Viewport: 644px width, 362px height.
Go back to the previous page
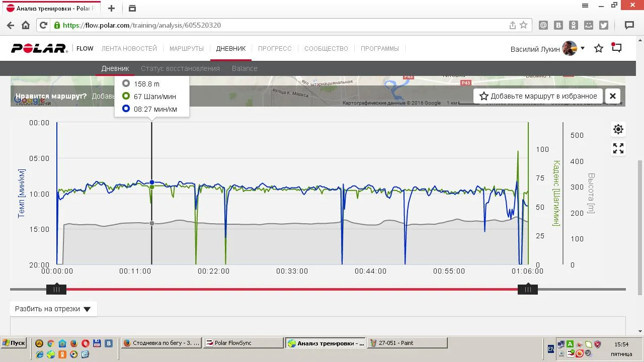(11, 25)
